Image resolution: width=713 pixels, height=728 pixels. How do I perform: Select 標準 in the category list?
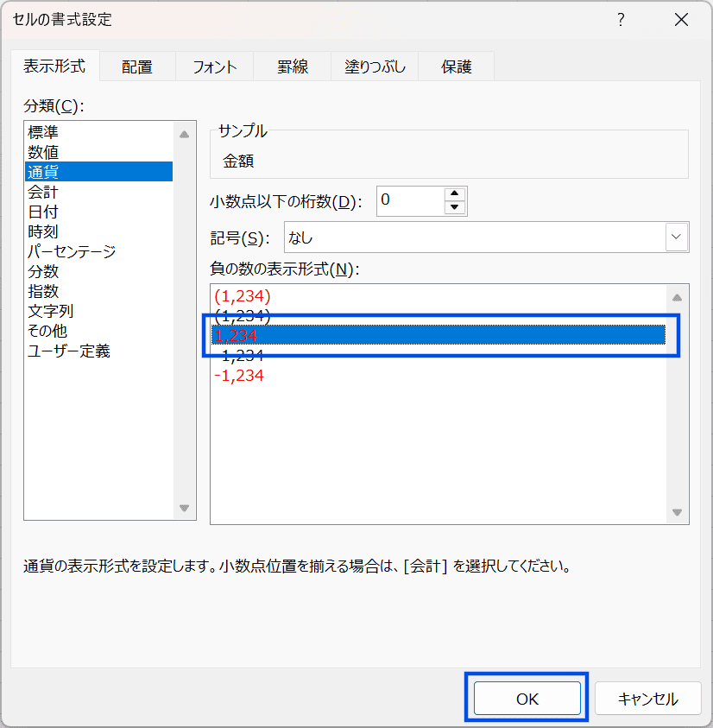pos(43,132)
